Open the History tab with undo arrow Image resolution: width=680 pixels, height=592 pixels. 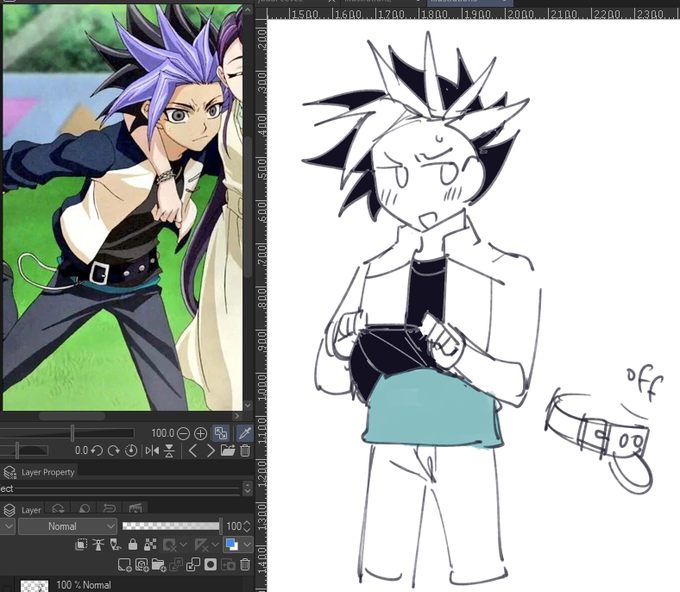[110, 508]
